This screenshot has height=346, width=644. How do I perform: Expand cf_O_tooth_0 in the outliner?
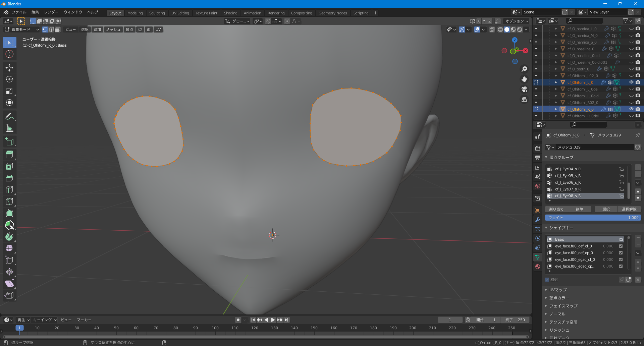[556, 69]
